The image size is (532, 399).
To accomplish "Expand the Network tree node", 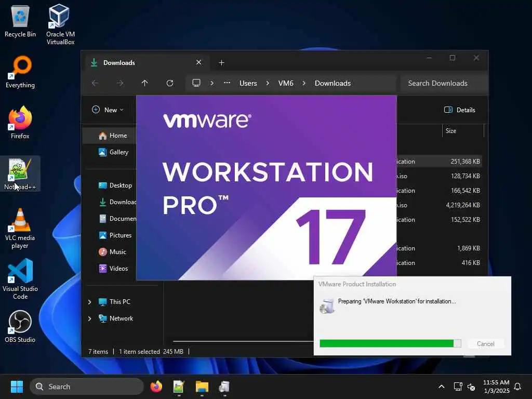I will coord(89,318).
